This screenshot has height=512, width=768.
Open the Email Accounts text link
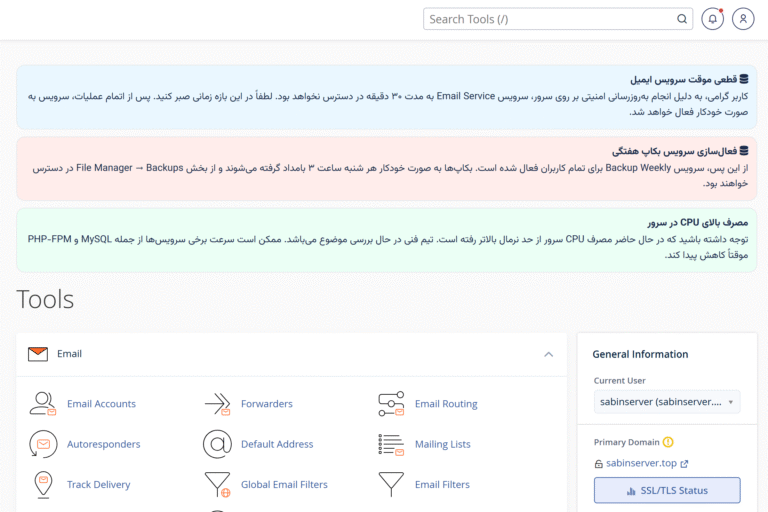pos(101,404)
